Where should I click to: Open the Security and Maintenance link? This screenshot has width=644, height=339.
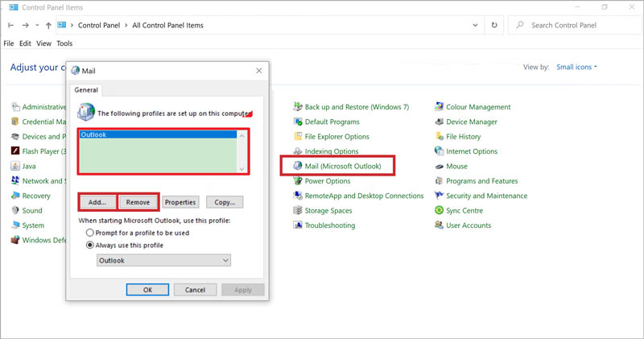coord(487,196)
